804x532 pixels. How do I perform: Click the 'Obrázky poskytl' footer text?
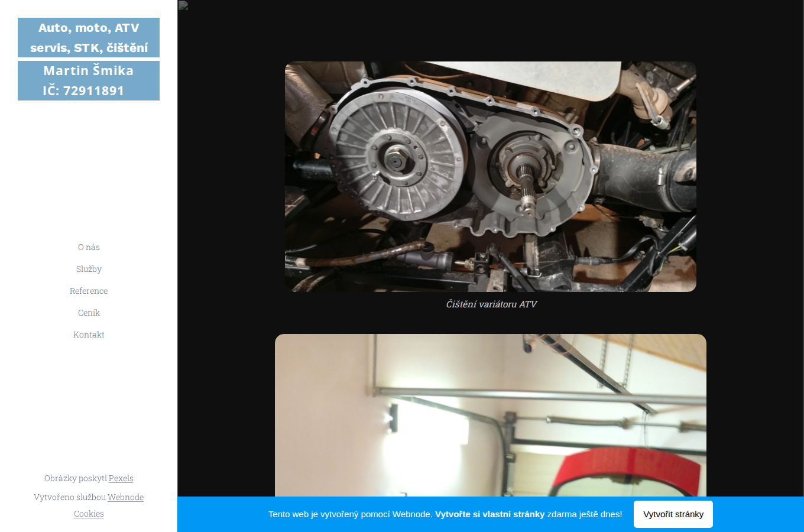(76, 478)
